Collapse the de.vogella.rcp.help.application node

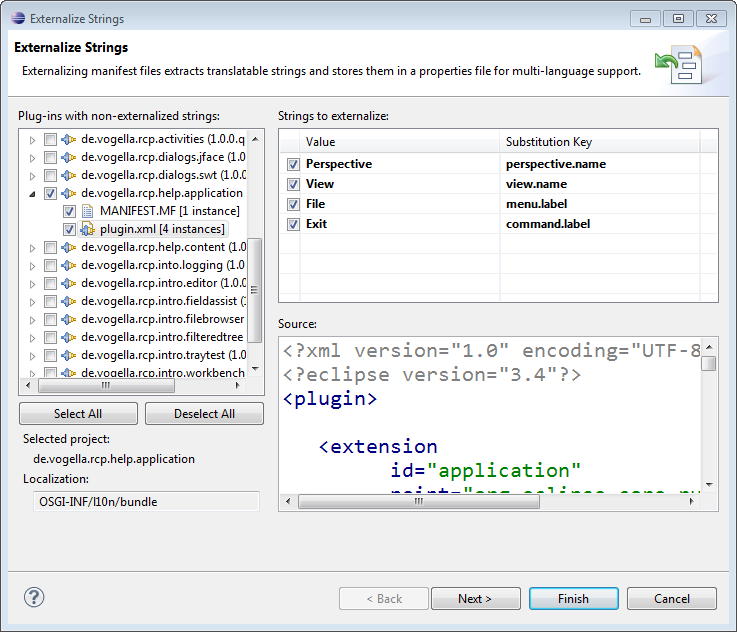click(32, 194)
